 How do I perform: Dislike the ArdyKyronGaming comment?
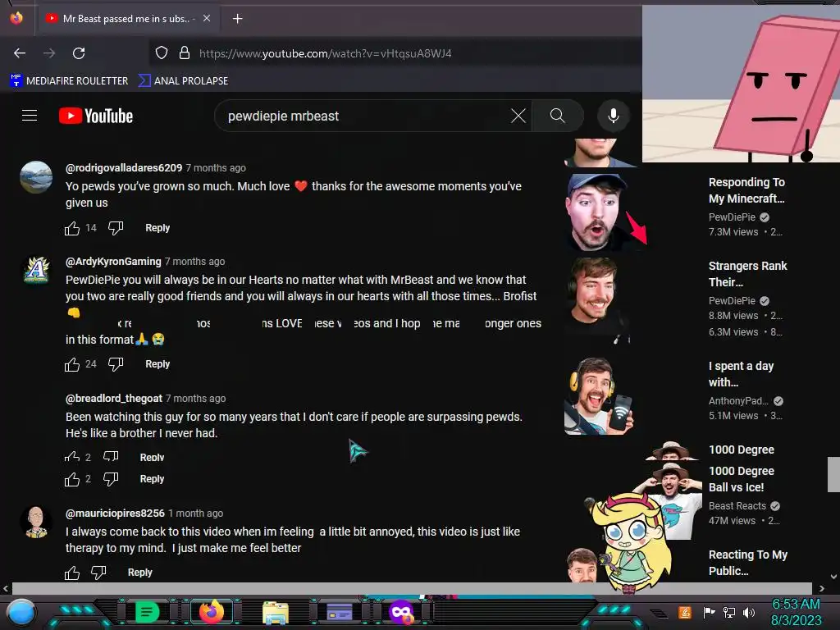click(116, 364)
